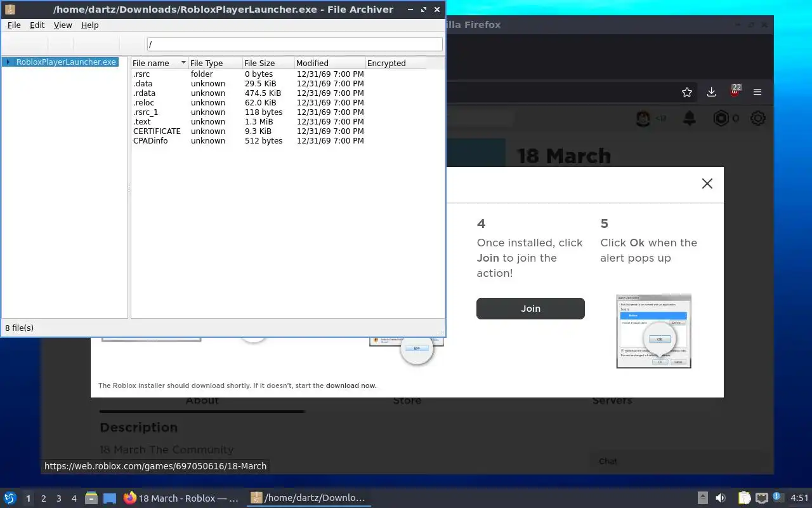Click the uBlock extension icon showing 22
812x508 pixels.
tap(735, 91)
